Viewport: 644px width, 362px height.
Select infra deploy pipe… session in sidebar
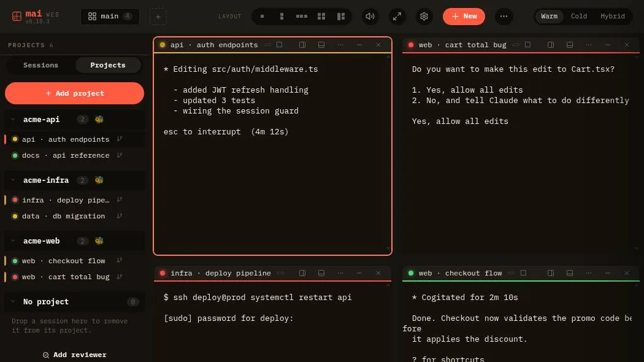74,199
